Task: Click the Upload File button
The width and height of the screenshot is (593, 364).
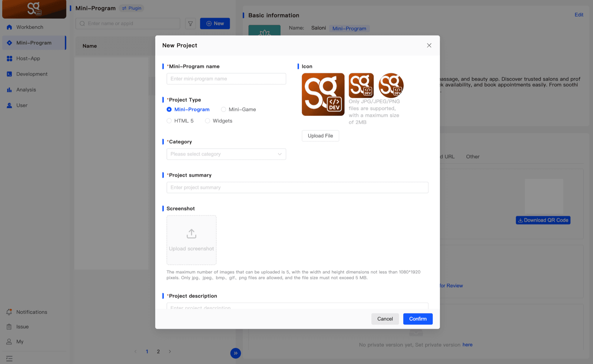Action: pos(320,136)
